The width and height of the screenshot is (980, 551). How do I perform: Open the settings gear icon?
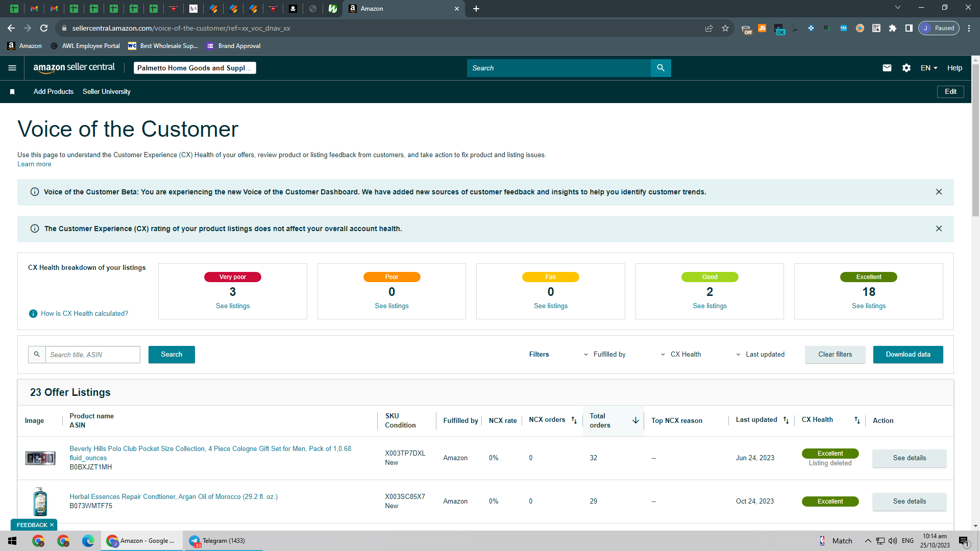pos(906,68)
